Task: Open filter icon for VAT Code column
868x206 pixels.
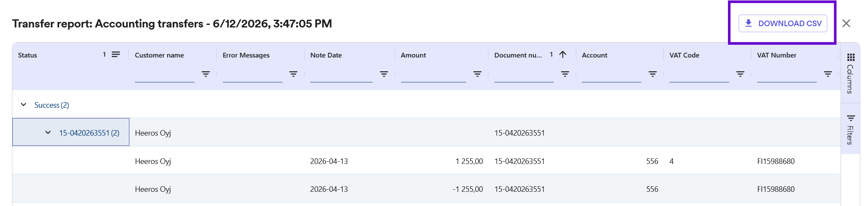Action: (740, 74)
